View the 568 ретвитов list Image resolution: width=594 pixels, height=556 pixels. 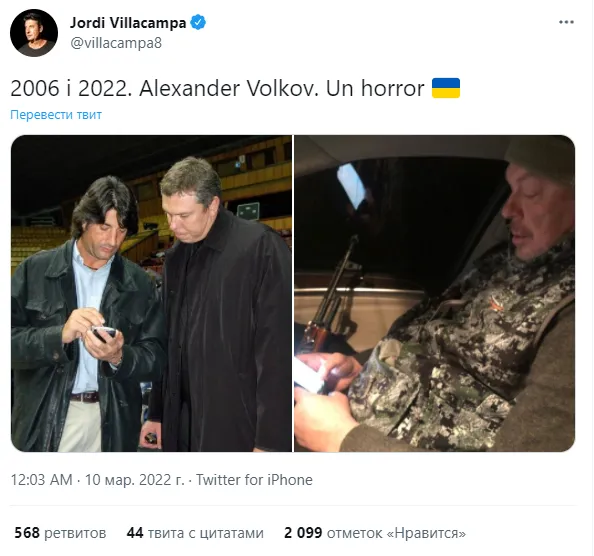(60, 533)
